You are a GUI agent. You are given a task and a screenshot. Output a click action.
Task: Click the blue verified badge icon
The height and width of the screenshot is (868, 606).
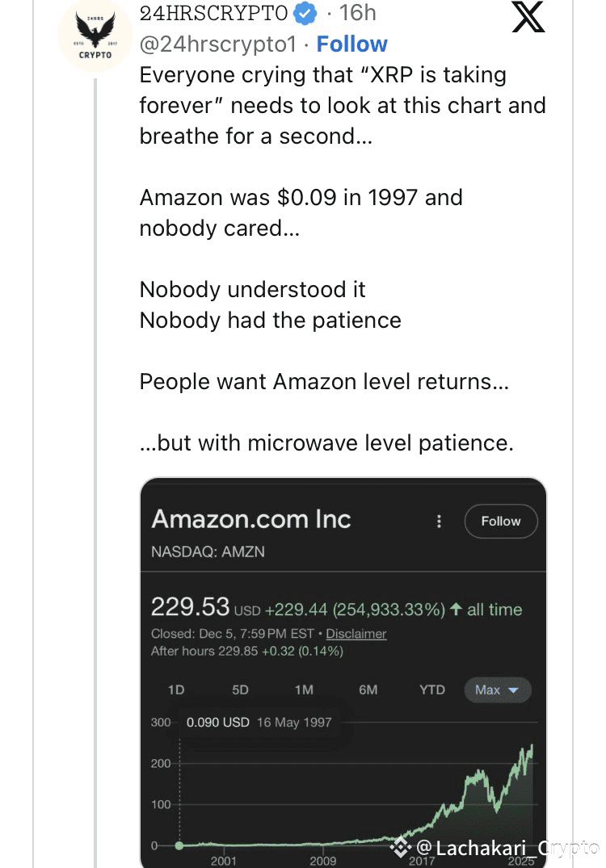point(304,14)
